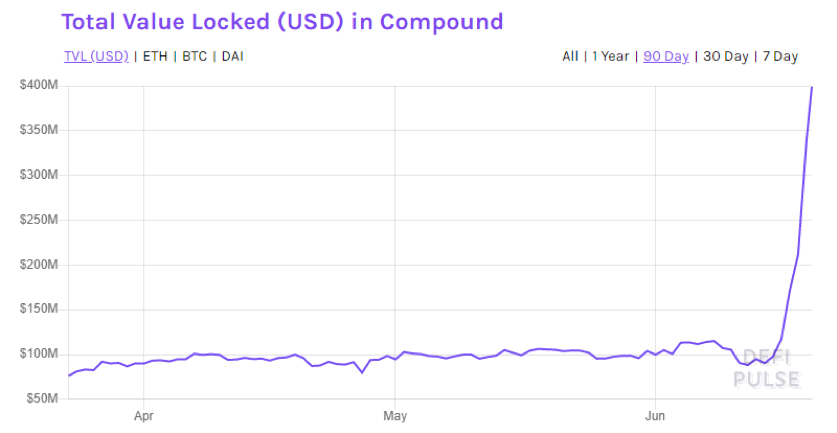
Task: Click the Apr x-axis label
Action: (144, 415)
